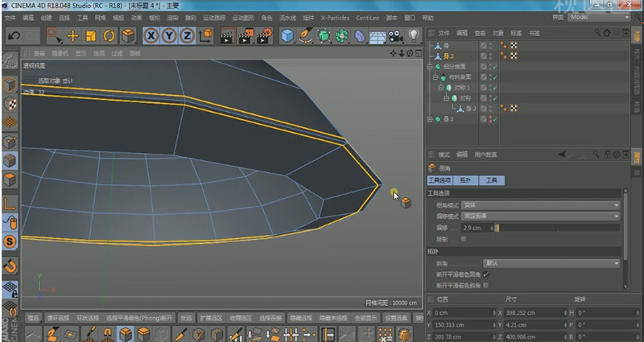Image resolution: width=644 pixels, height=342 pixels.
Task: Toggle the Z axis lock
Action: (188, 35)
